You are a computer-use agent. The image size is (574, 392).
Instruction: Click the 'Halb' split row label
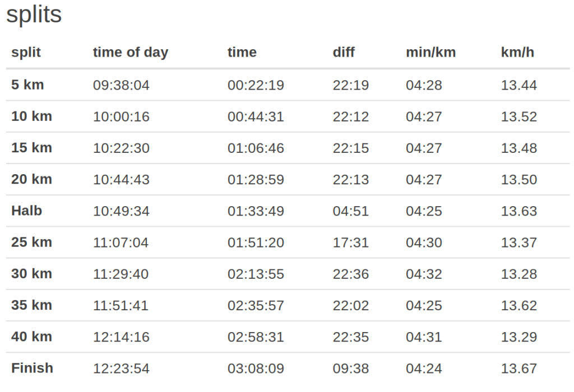coord(26,211)
